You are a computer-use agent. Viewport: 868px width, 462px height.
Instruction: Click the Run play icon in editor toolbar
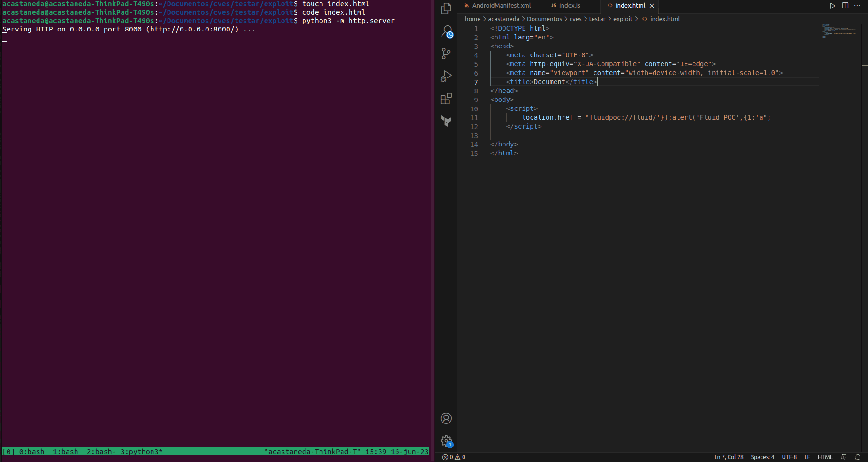[832, 6]
